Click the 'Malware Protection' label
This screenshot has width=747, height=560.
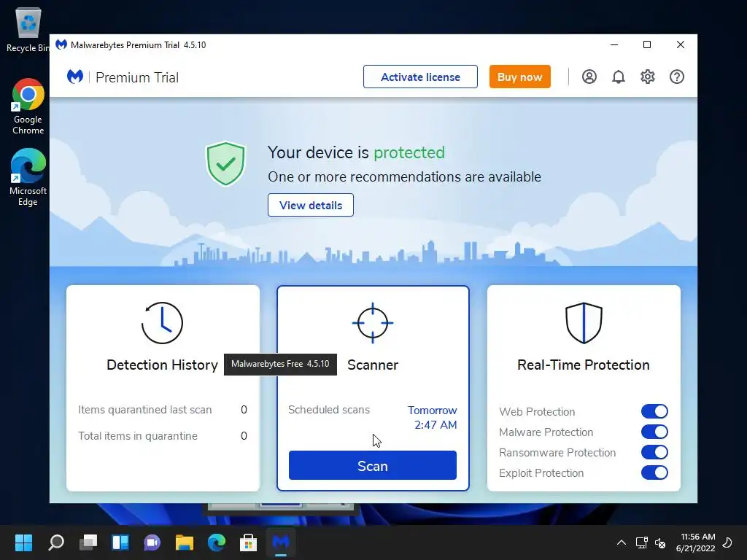546,432
